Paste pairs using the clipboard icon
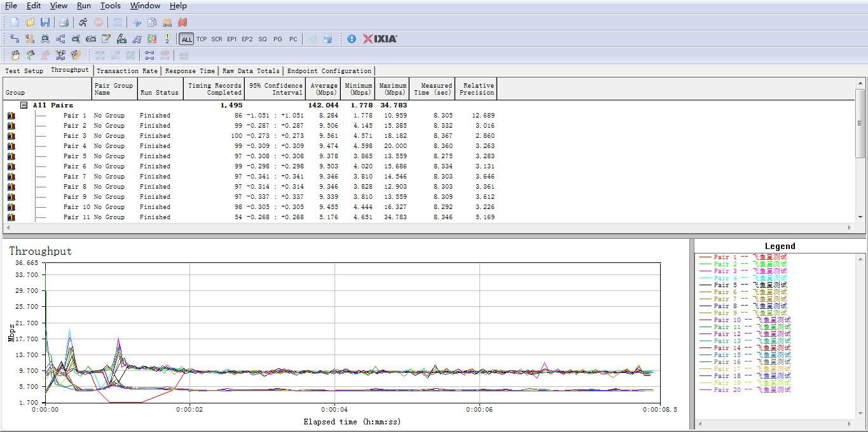868x432 pixels. (x=167, y=22)
